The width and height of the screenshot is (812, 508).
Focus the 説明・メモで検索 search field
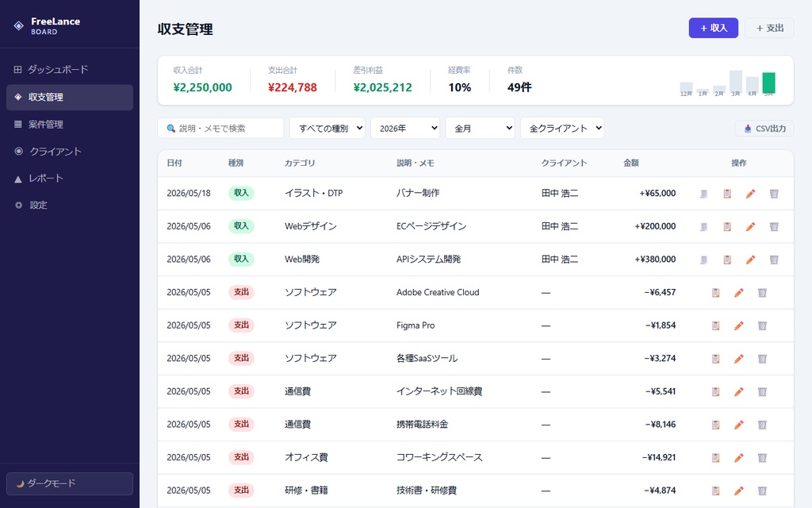(220, 128)
